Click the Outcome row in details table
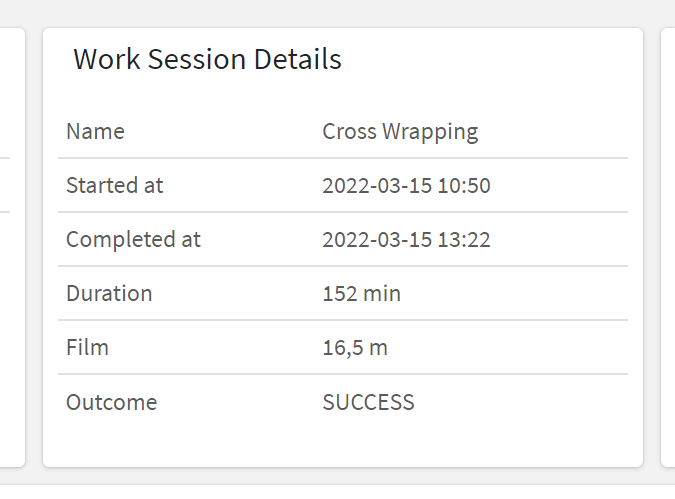Image resolution: width=675 pixels, height=499 pixels. [343, 402]
